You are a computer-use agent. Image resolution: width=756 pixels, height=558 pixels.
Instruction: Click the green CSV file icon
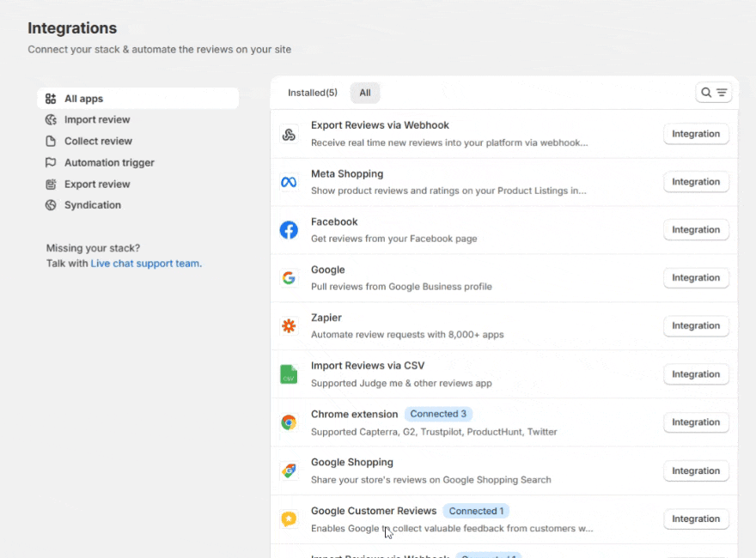289,374
